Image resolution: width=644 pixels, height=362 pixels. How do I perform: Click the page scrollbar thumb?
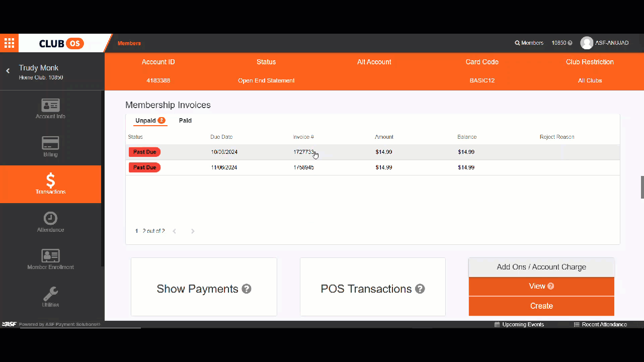(x=642, y=188)
